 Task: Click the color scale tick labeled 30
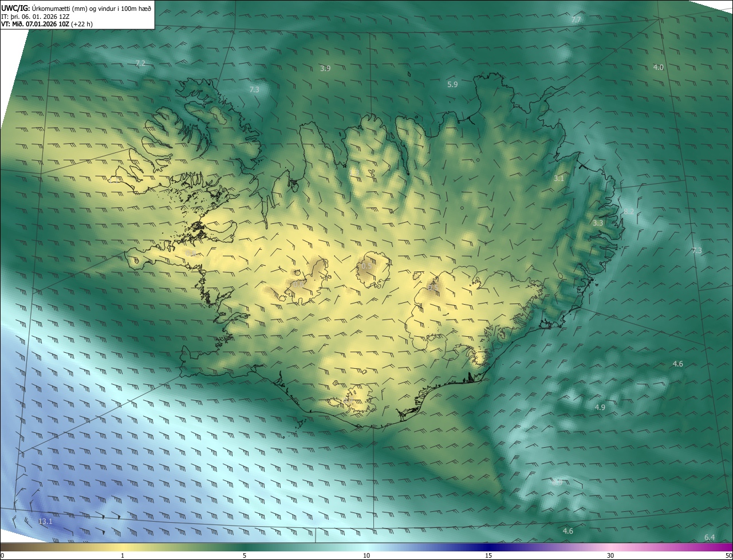coord(610,555)
